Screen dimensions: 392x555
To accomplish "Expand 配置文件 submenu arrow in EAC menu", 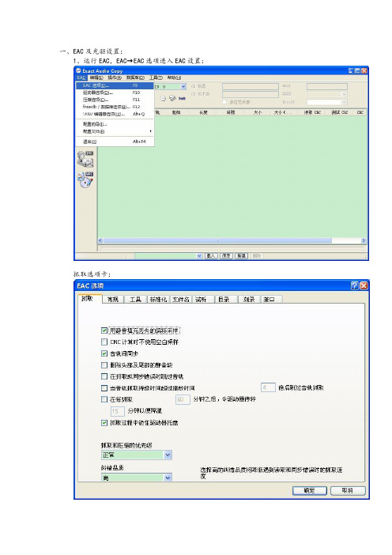I will coord(151,131).
